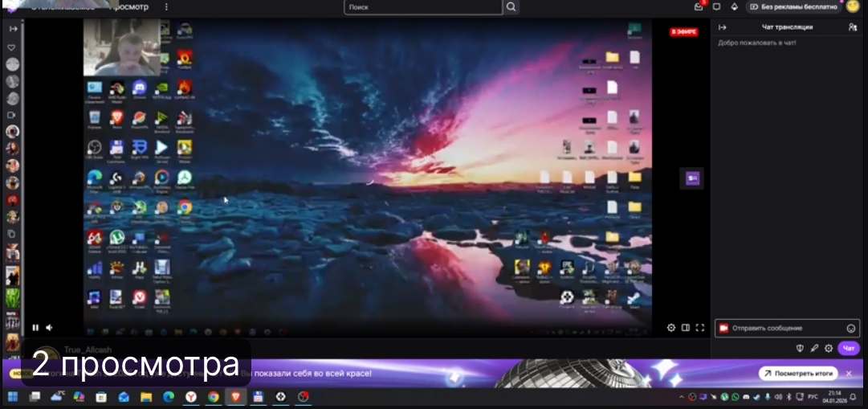Open the Bits diamond icon
Viewport: 868px width, 409px height.
(x=735, y=6)
